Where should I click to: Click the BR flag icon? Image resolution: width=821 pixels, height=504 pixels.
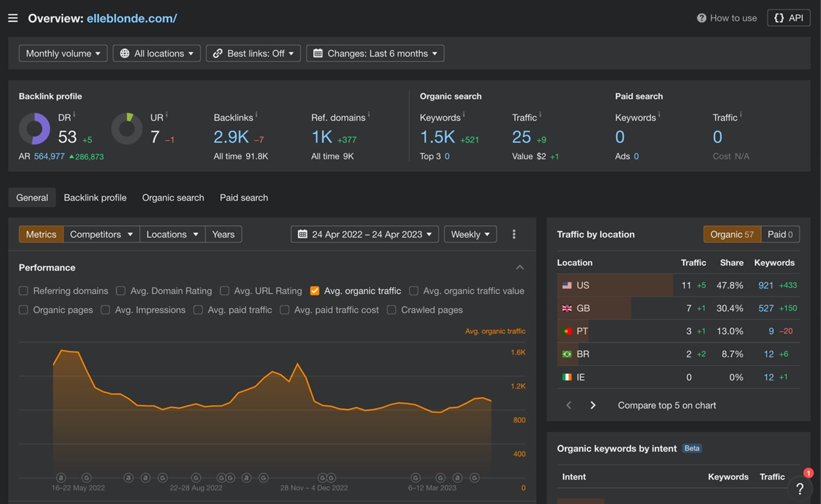click(567, 354)
